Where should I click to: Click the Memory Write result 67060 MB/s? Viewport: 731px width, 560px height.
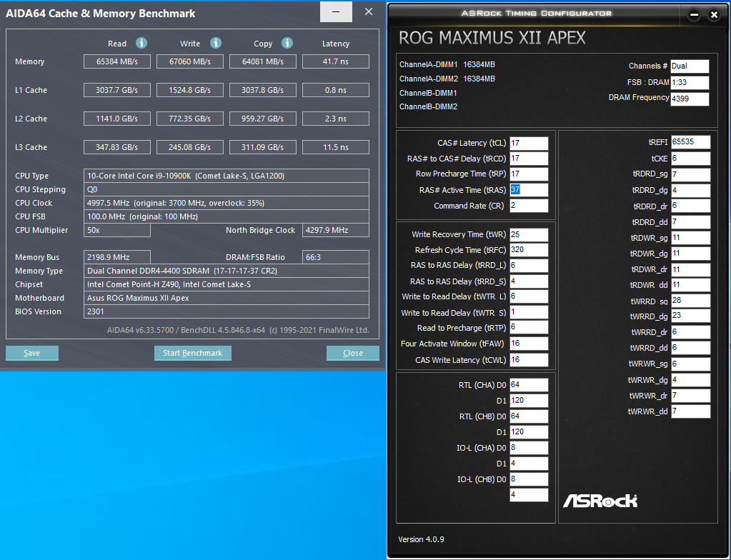190,61
